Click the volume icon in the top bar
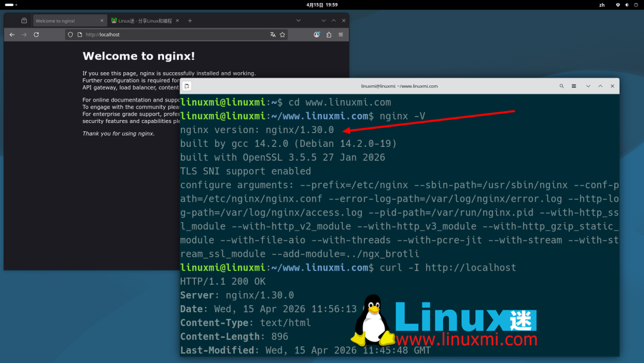Screen dimensions: 644x363 627,5
